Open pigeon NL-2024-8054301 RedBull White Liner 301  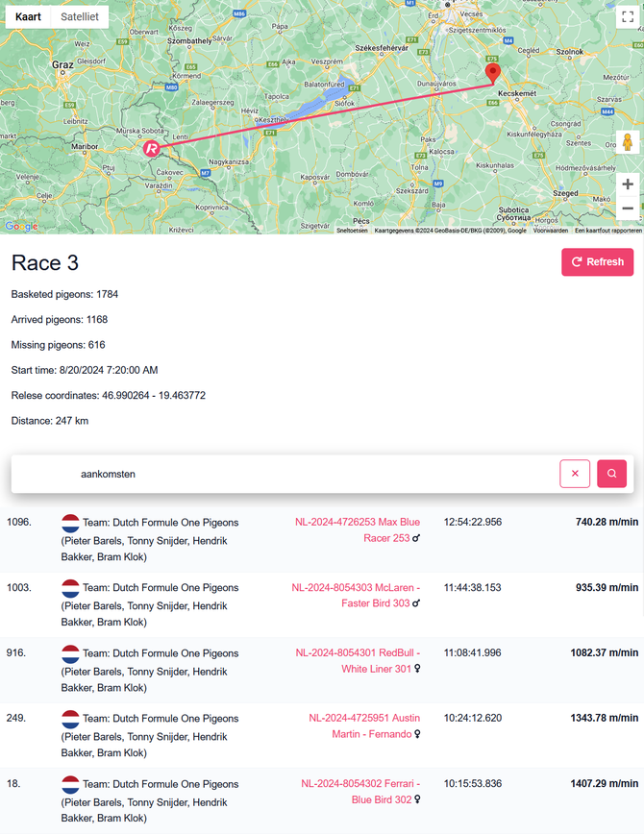point(358,661)
